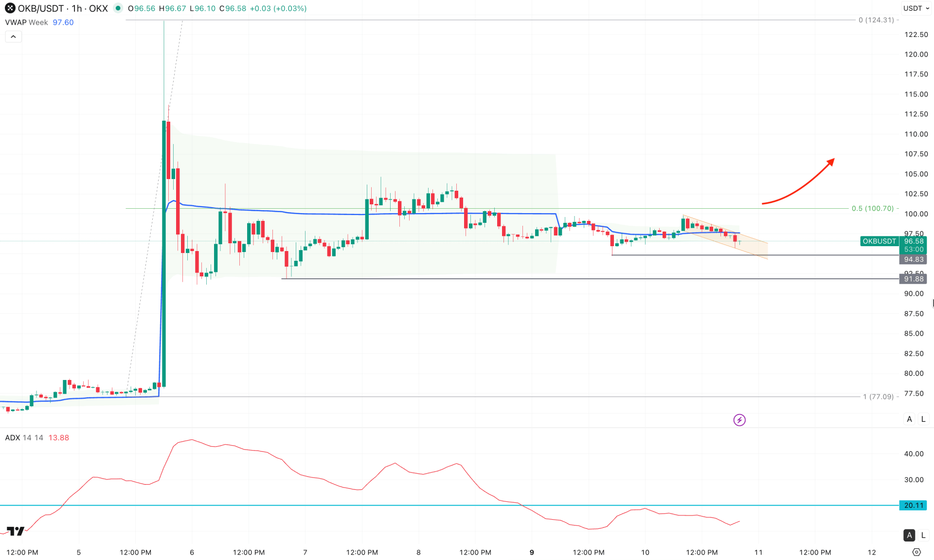This screenshot has height=560, width=934.
Task: Click the green market status dot beside OKX
Action: [x=117, y=8]
